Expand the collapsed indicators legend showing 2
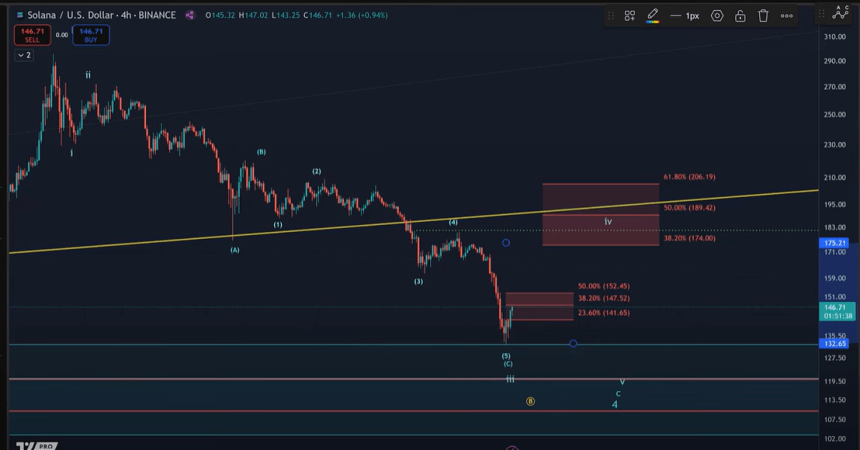Image resolution: width=860 pixels, height=450 pixels. [24, 55]
